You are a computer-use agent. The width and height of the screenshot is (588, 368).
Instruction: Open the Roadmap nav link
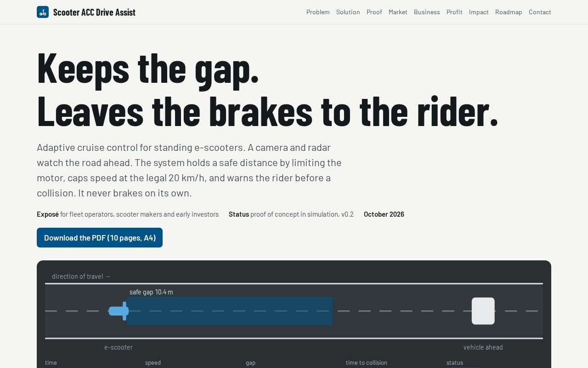pyautogui.click(x=509, y=12)
